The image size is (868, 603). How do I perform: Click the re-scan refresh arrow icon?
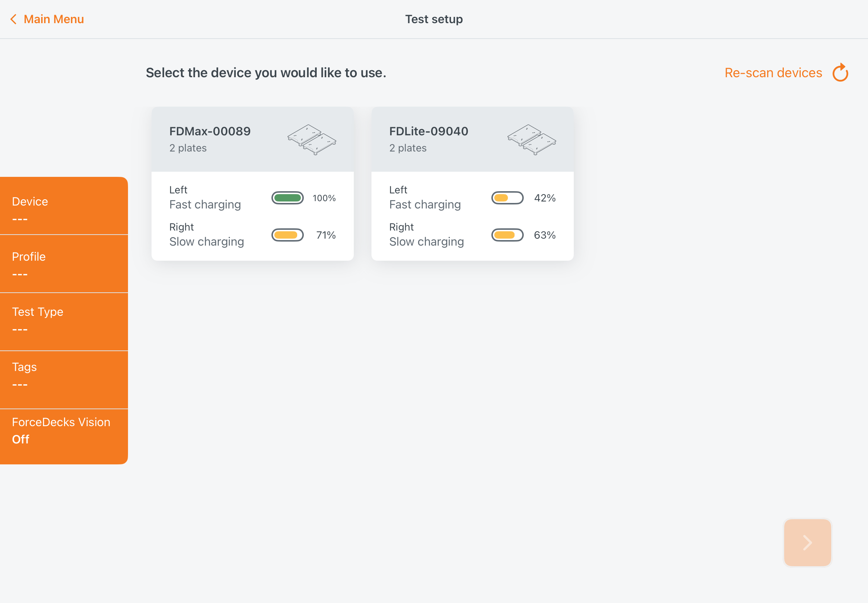click(840, 72)
